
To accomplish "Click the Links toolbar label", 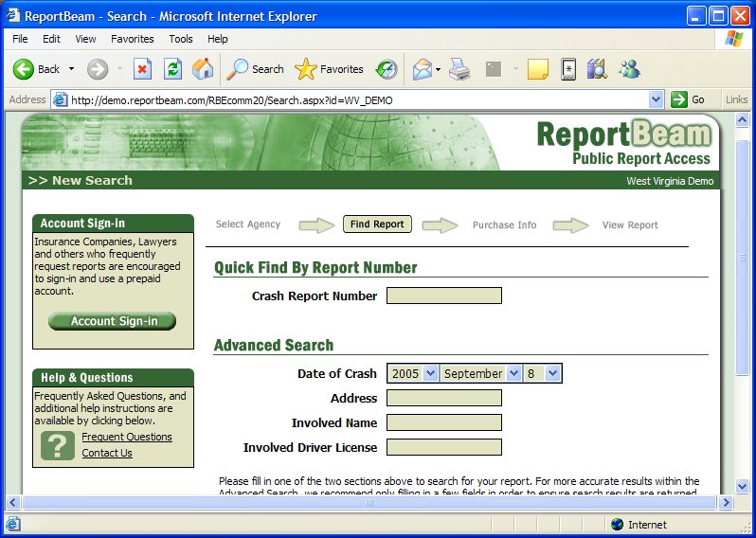I will tap(736, 99).
